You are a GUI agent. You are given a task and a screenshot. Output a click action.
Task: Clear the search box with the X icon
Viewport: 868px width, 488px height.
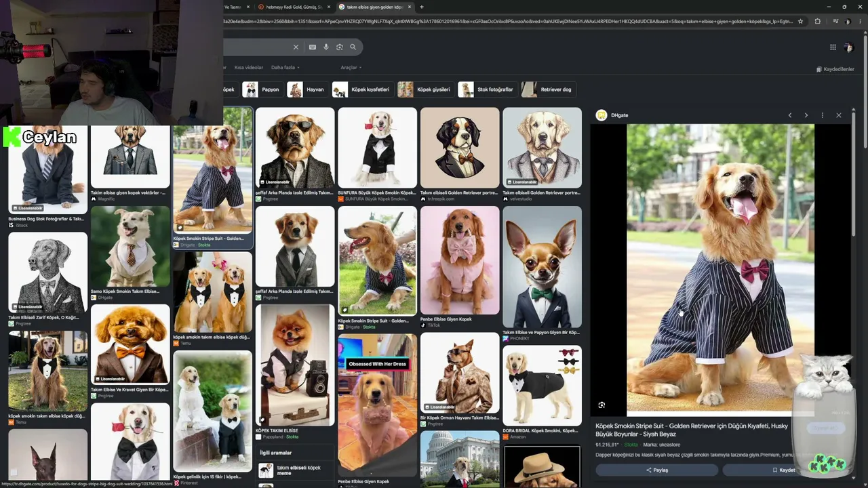coord(296,47)
